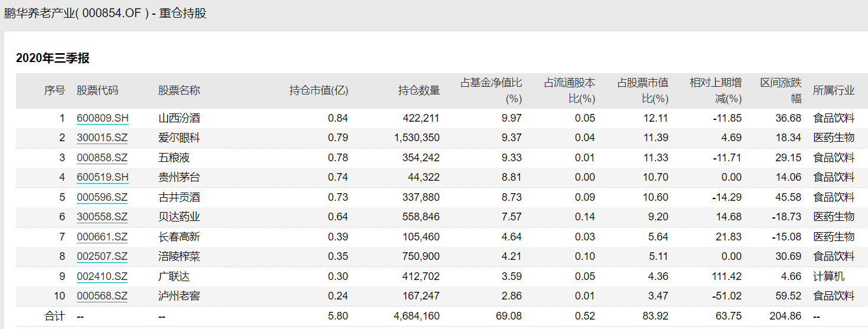
Task: Click the 股票代码 column header
Action: [x=97, y=90]
